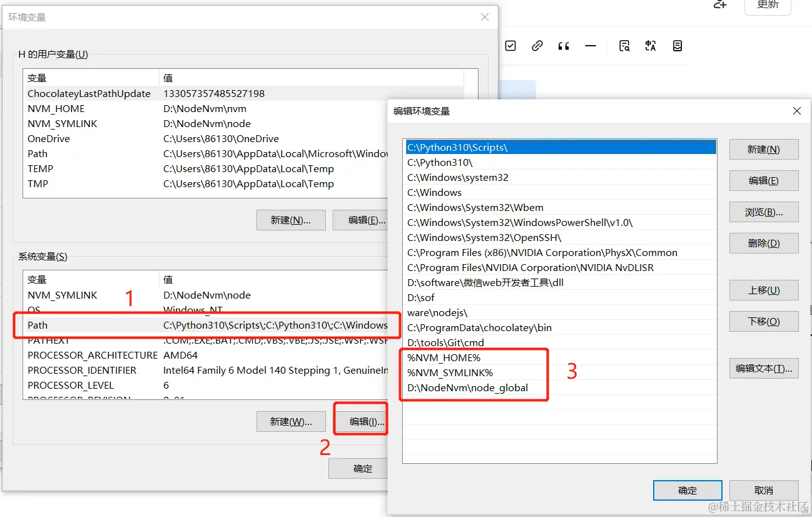
Task: Select the C:\Windows\System32\OpenSSH\ entry
Action: tap(560, 237)
